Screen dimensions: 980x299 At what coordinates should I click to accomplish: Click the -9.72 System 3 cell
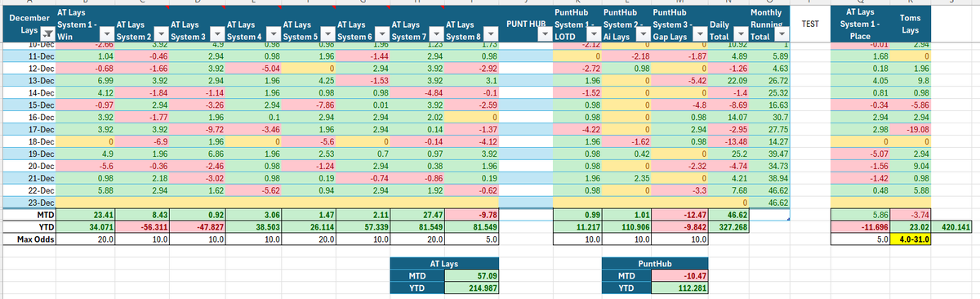pyautogui.click(x=198, y=129)
